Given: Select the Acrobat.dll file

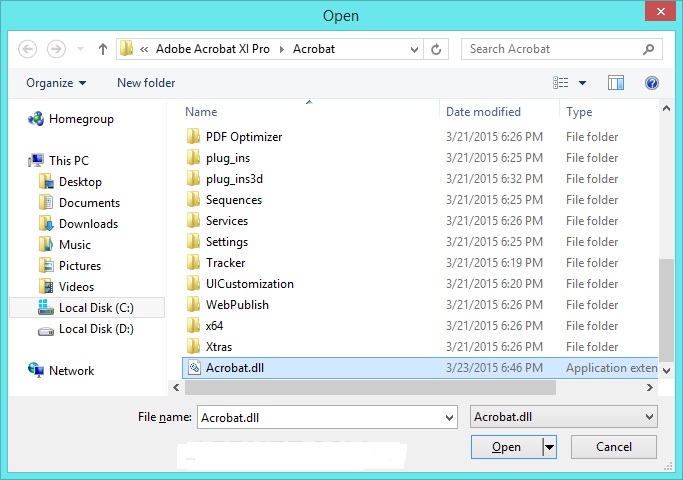Looking at the screenshot, I should (420, 368).
